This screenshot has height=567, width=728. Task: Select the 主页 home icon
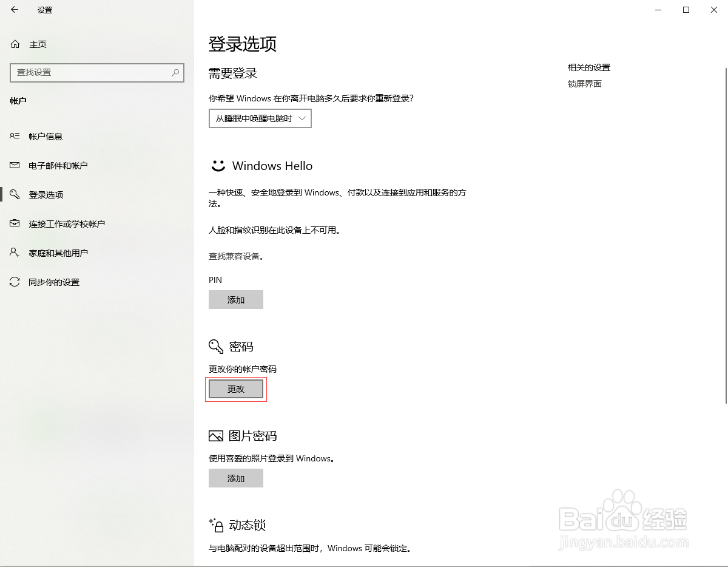[14, 44]
